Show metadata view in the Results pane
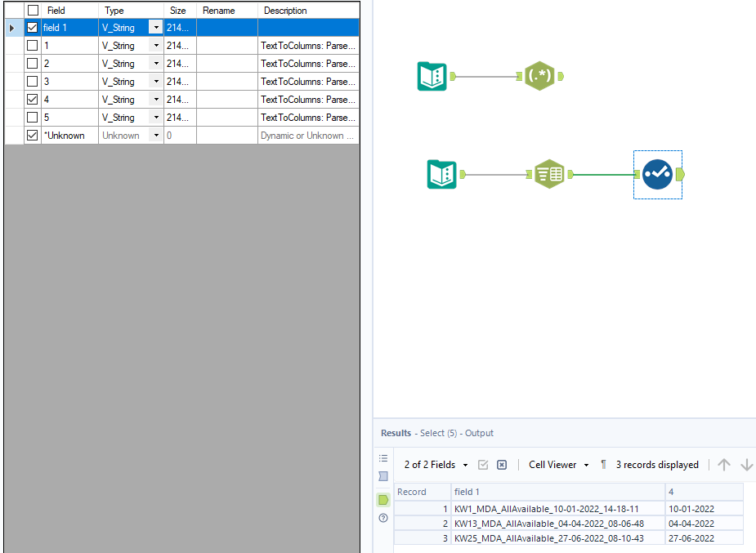The image size is (756, 553). [382, 475]
